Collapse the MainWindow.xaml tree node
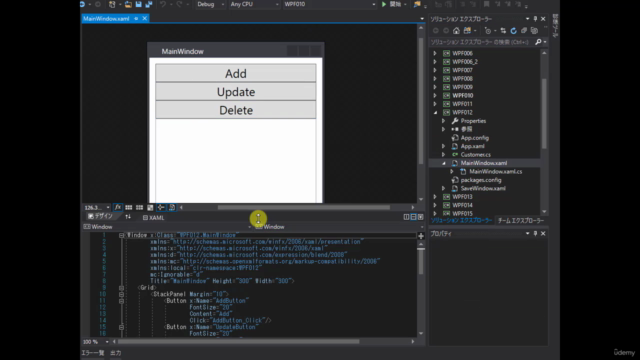Viewport: 640px width, 360px height. [444, 163]
